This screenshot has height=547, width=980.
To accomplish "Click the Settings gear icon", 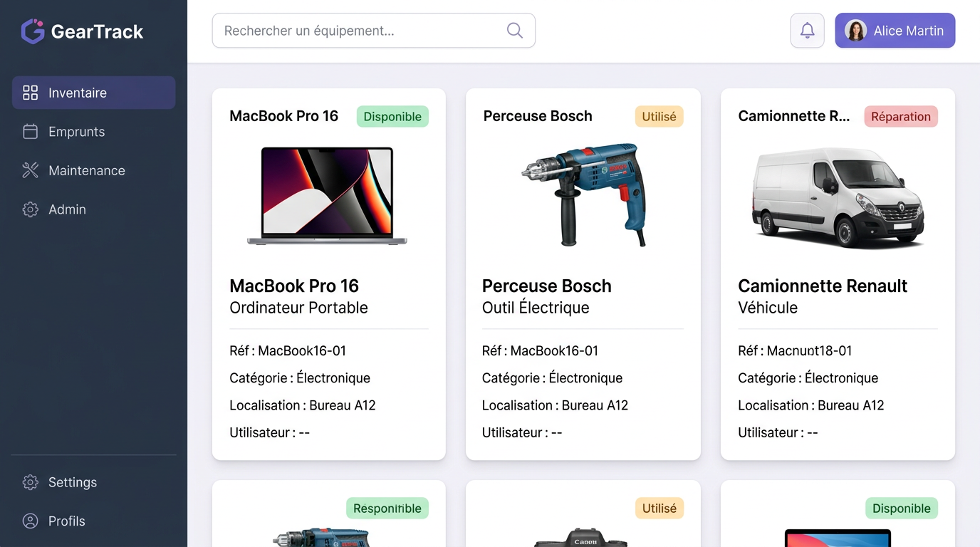I will click(30, 482).
